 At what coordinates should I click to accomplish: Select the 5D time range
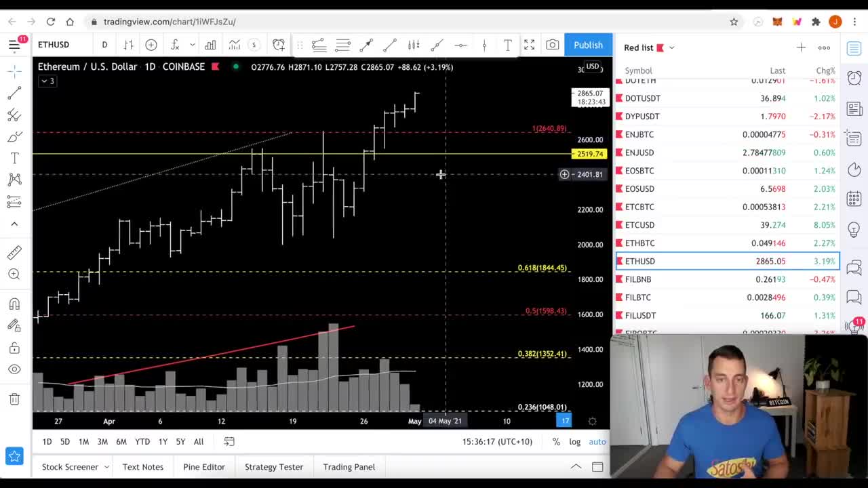pos(65,442)
